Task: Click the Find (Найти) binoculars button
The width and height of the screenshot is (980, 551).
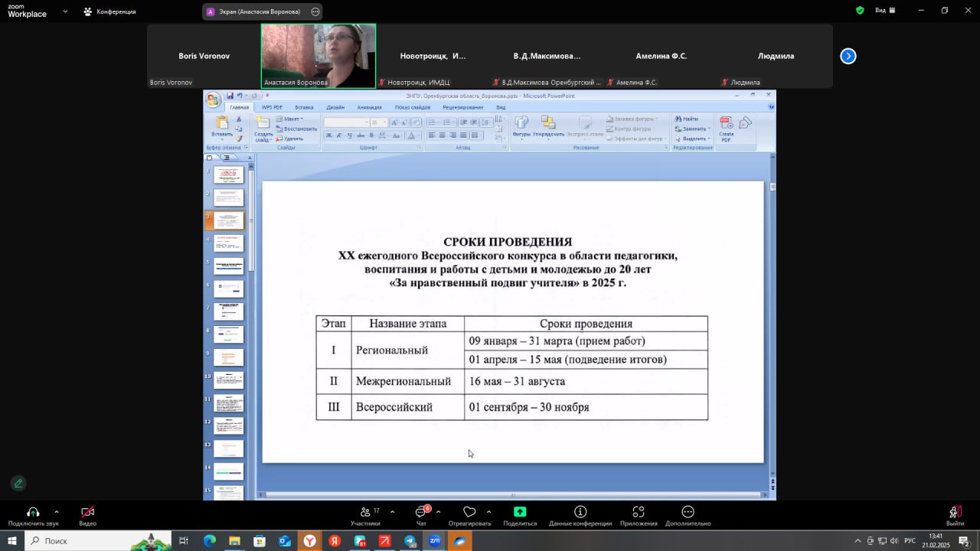Action: [686, 119]
